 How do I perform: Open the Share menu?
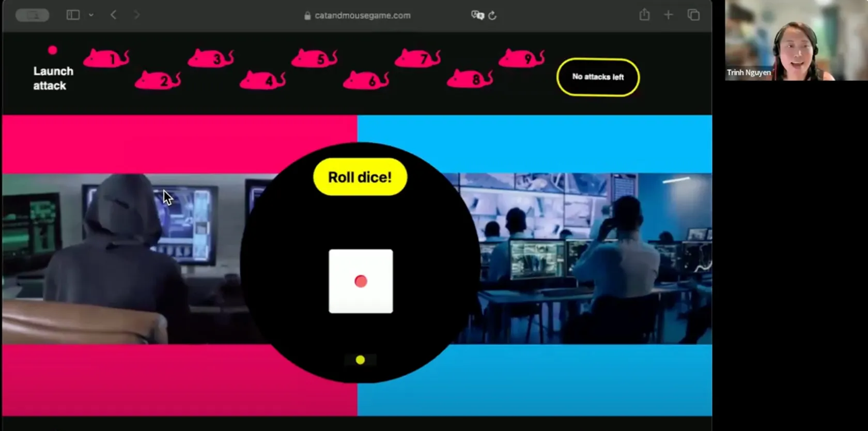644,14
